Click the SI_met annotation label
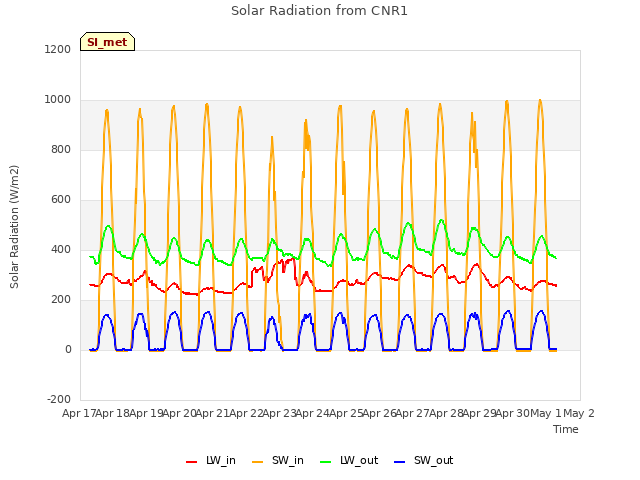This screenshot has height=480, width=640. (107, 42)
